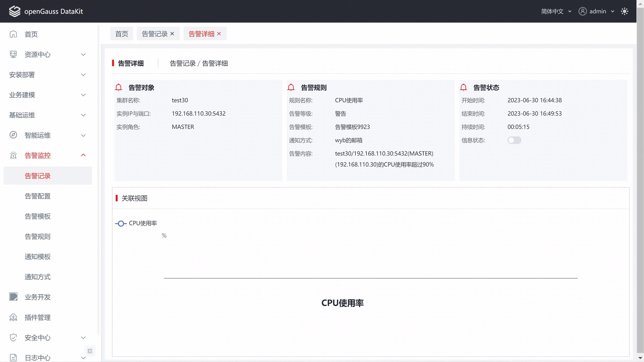Toggle the light/dark theme sun icon
Viewport: 644px width, 362px height.
pyautogui.click(x=624, y=11)
